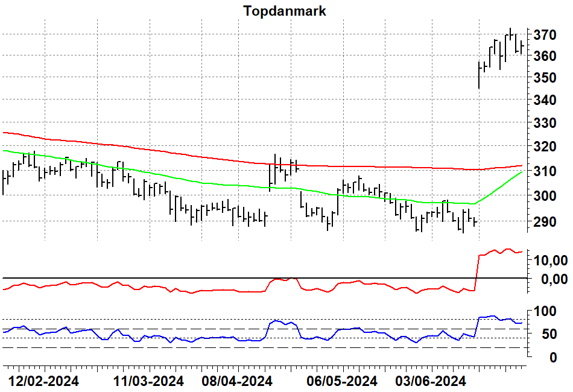The height and width of the screenshot is (392, 573).
Task: Select the 330 price axis label
Action: point(545,123)
